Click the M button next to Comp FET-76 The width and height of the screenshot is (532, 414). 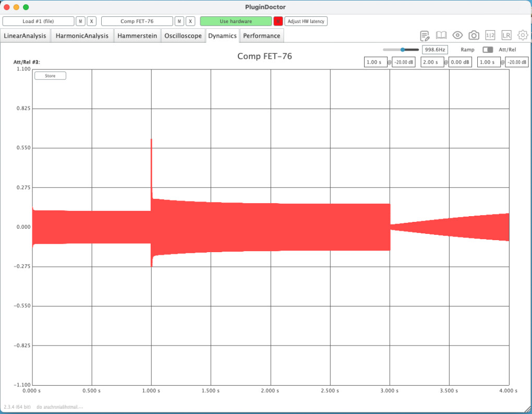179,21
